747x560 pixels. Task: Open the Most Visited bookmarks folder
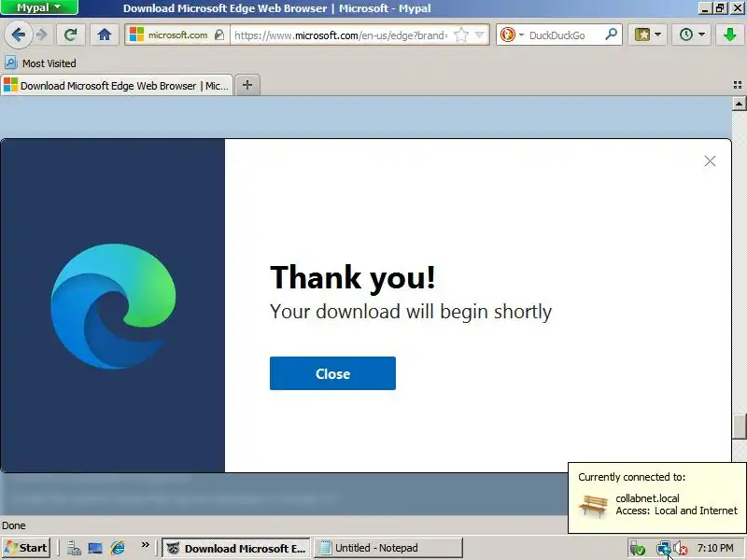pos(40,63)
